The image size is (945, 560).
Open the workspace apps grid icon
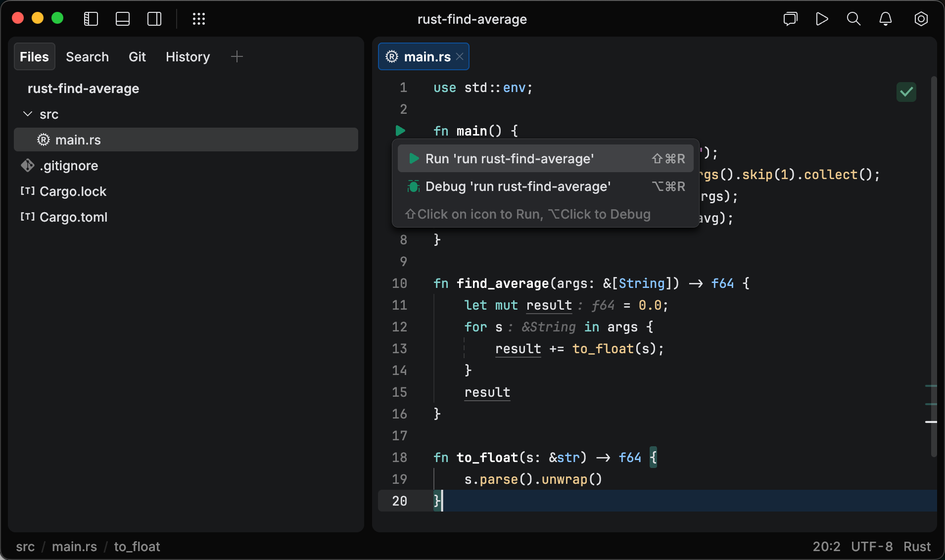pyautogui.click(x=199, y=19)
